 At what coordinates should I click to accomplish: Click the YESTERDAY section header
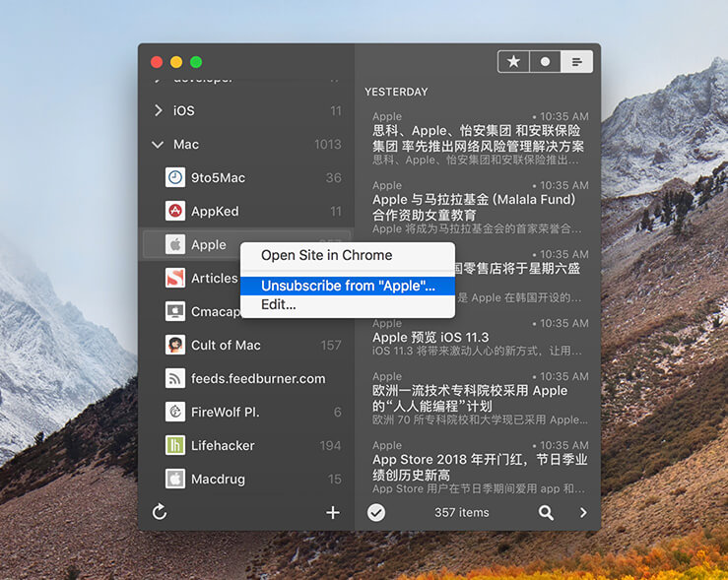click(x=396, y=92)
